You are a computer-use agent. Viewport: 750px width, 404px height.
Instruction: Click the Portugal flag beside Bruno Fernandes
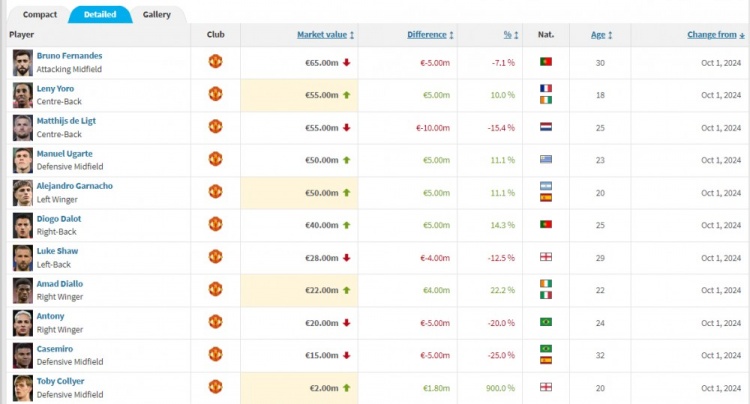(x=546, y=62)
